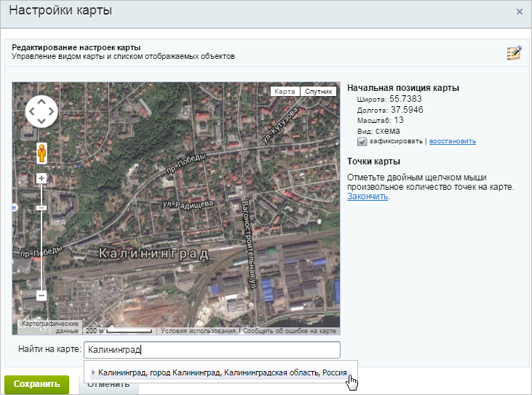Switch to the "Спутник" satellite view

tap(318, 92)
